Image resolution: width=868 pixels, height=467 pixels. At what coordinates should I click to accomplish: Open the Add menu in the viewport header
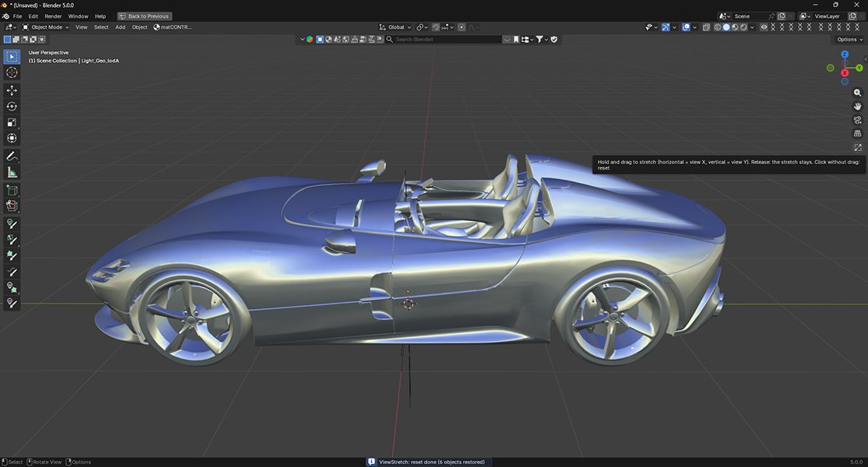click(x=120, y=27)
